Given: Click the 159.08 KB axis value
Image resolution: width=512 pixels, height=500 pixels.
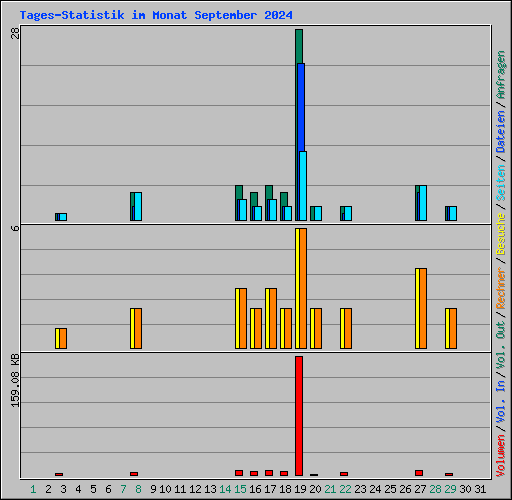Looking at the screenshot, I should point(15,380).
